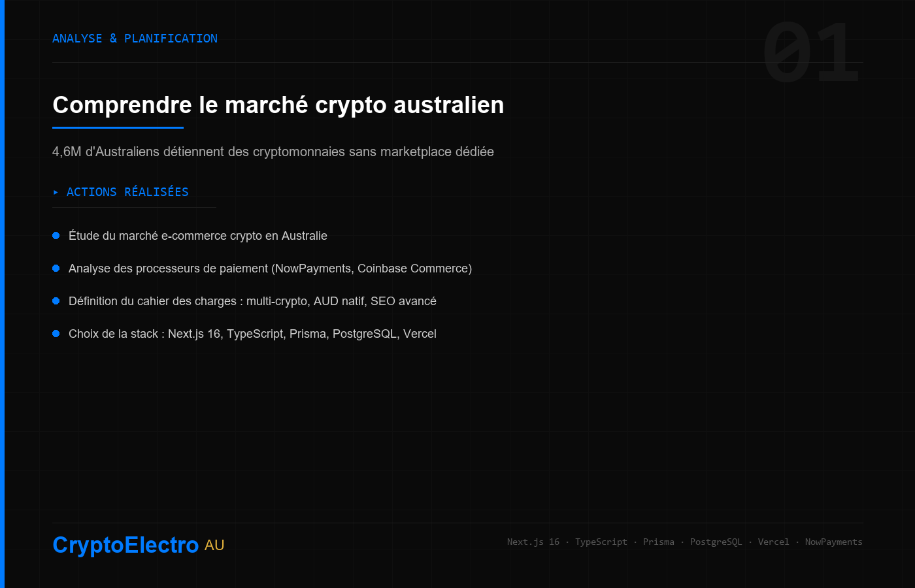This screenshot has height=588, width=915.
Task: Click the bullet next to Analyse des processeurs
Action: point(56,269)
